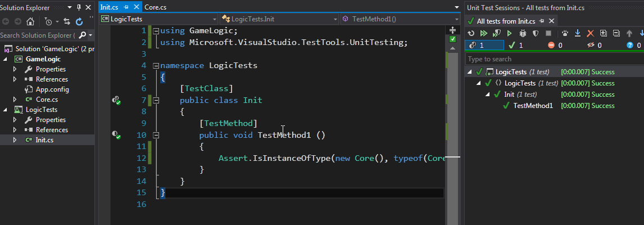Switch to the Core.cs tab
This screenshot has width=644, height=225.
[155, 7]
